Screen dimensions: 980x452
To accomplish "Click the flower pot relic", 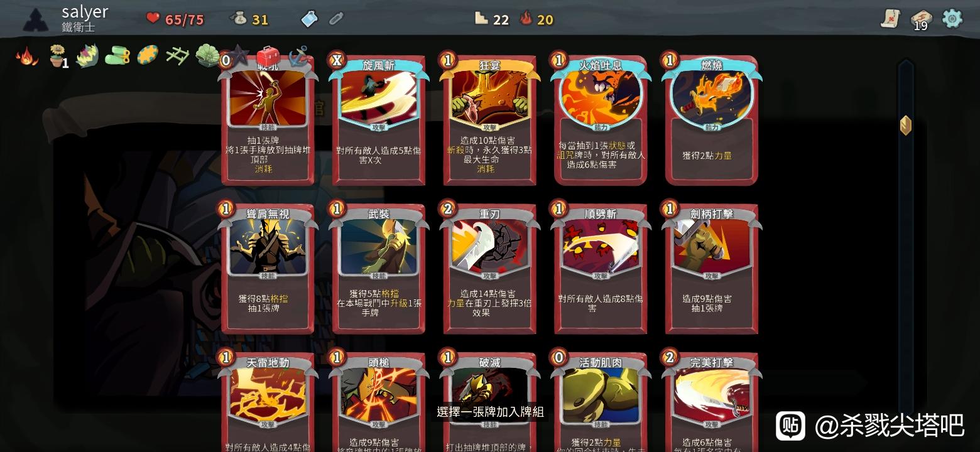I will (x=58, y=56).
